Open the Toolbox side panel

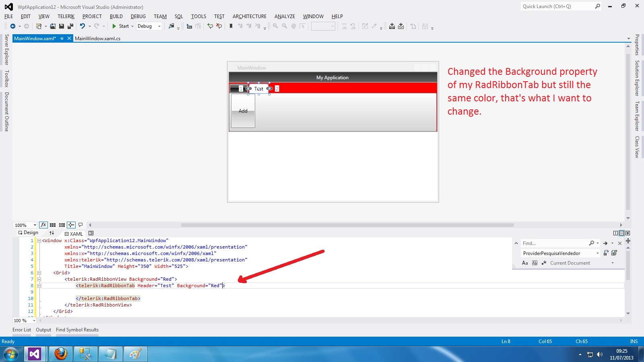click(x=6, y=79)
